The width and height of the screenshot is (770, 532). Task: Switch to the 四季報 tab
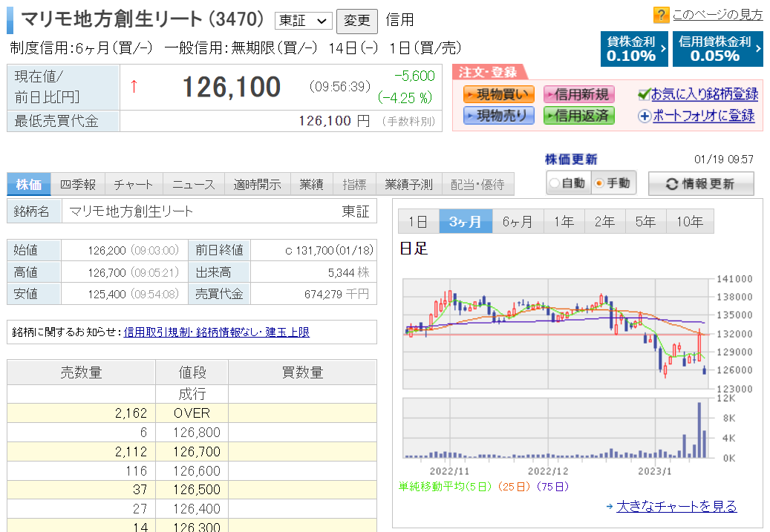tap(77, 185)
